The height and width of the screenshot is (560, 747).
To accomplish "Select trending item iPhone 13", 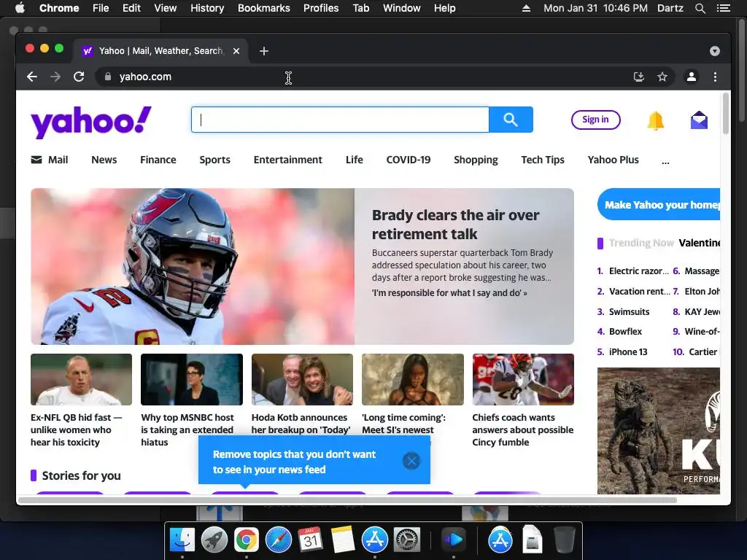I will 628,352.
